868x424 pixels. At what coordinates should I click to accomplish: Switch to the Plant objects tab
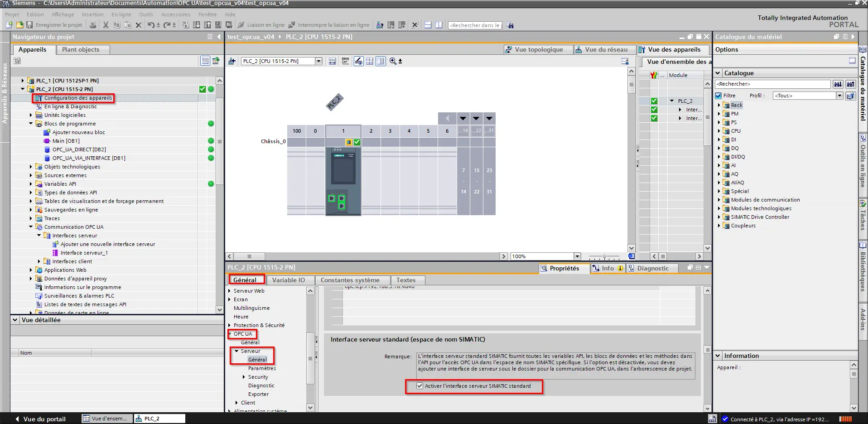click(x=84, y=49)
